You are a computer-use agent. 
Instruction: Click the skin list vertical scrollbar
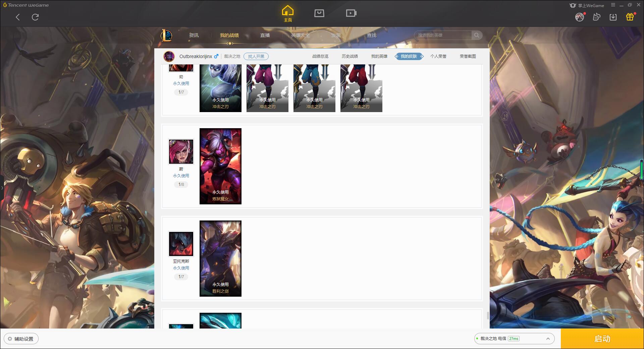488,315
